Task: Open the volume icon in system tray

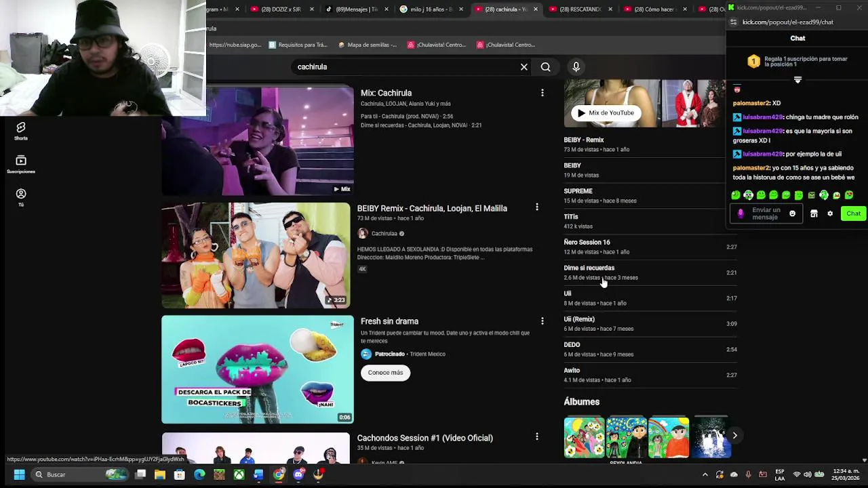Action: coord(808,474)
